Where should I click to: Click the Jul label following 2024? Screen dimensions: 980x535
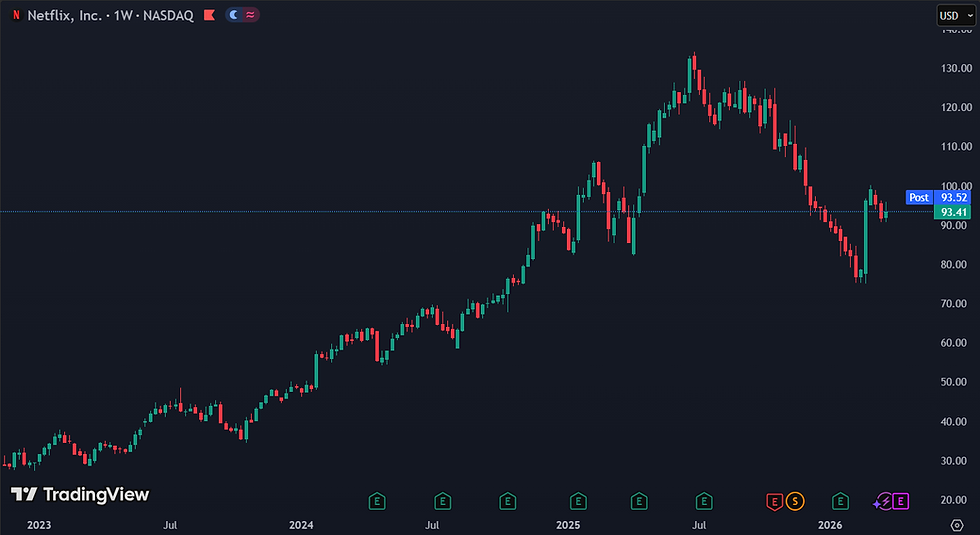(432, 525)
